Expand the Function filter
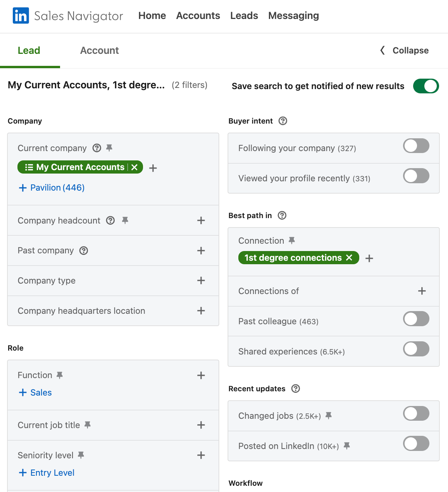Viewport: 448px width, 492px height. pyautogui.click(x=201, y=375)
